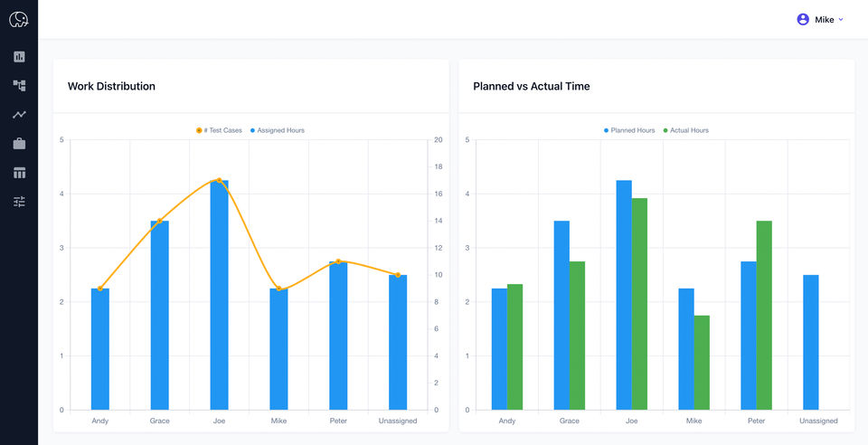Click the Joe label under Planned vs Actual
Screen dimensions: 868x445
tap(632, 421)
